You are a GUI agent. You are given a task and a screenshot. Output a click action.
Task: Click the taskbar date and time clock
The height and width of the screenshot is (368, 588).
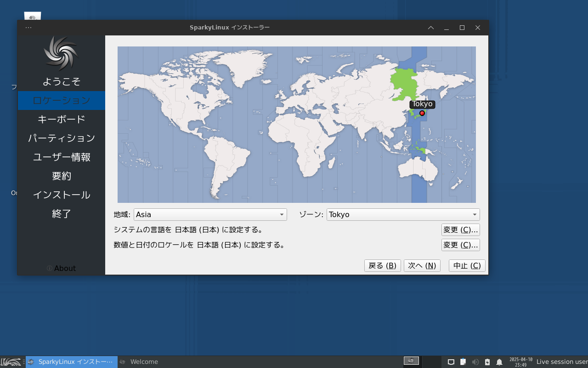point(521,362)
